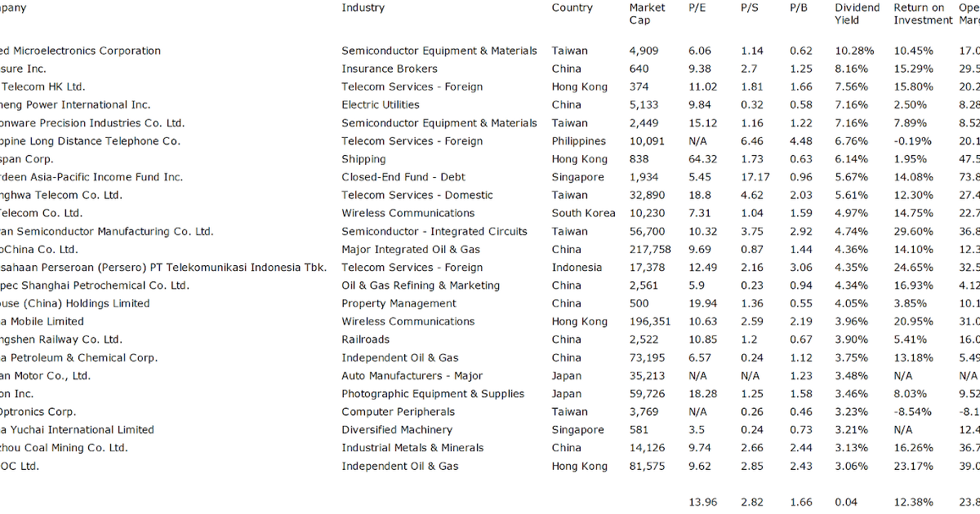The width and height of the screenshot is (980, 514).
Task: Click the average P/E value 13.96
Action: point(703,502)
